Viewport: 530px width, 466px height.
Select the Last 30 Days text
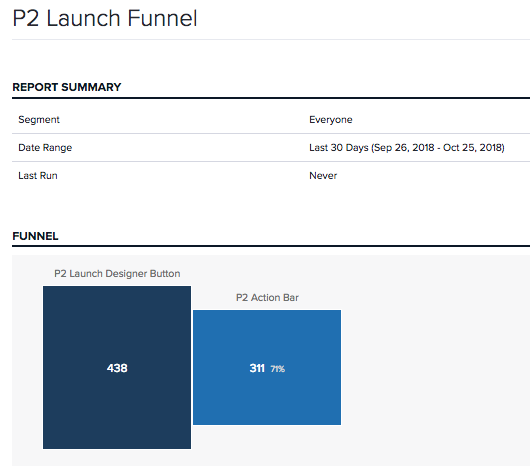click(339, 148)
